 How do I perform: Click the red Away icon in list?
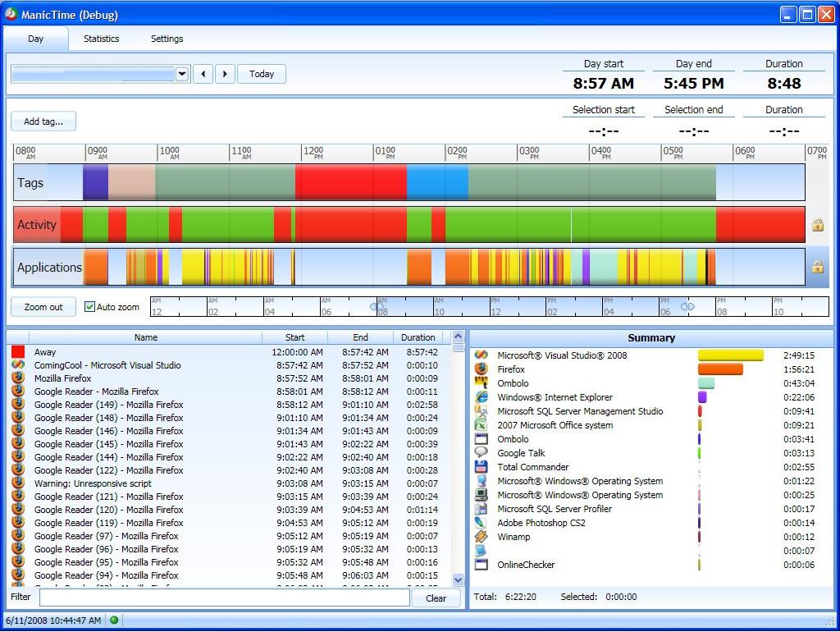tap(18, 352)
